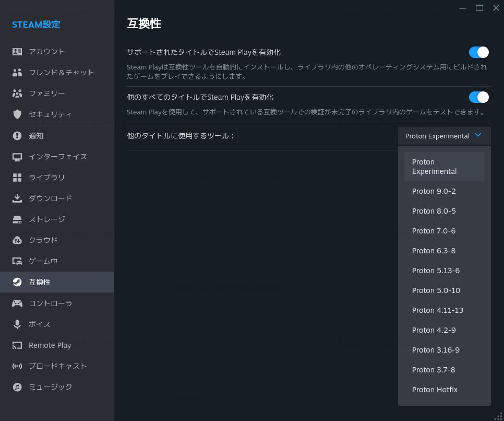Image resolution: width=504 pixels, height=421 pixels.
Task: Click the STEAM設定 title text
Action: [36, 25]
